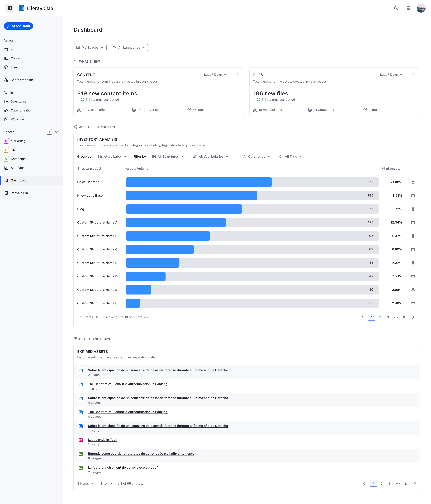Collapse the Assets section
This screenshot has width=431, height=504.
[x=56, y=40]
